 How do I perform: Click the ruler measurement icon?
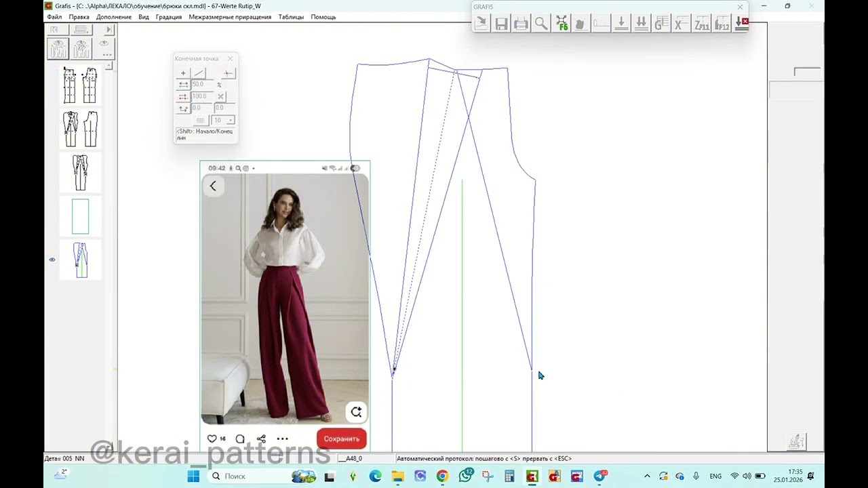coord(601,24)
